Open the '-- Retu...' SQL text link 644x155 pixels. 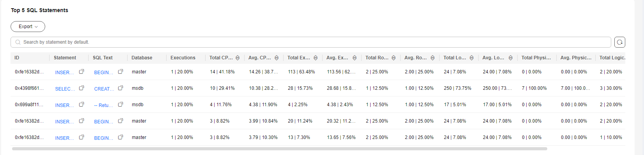coord(104,105)
